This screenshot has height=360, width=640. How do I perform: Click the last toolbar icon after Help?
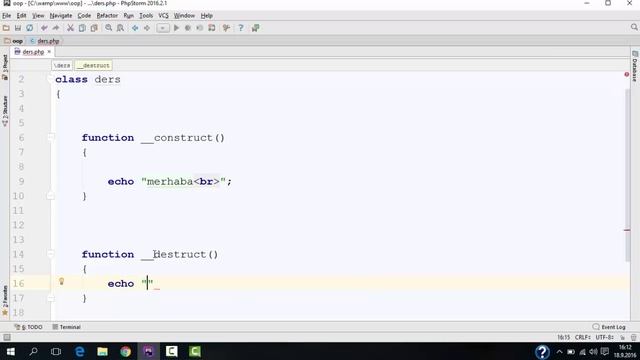pos(256,28)
